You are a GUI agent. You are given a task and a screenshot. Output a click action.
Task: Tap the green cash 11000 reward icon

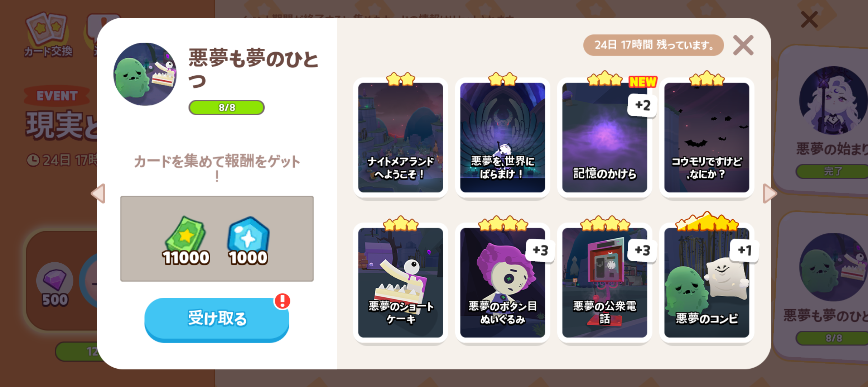tap(186, 242)
